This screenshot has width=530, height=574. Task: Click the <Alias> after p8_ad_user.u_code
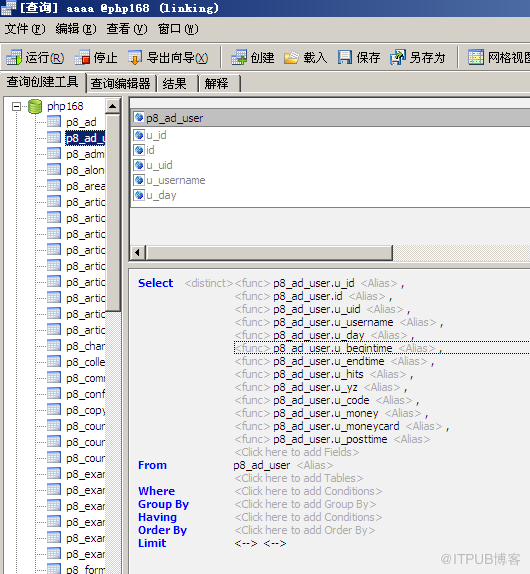(x=394, y=400)
